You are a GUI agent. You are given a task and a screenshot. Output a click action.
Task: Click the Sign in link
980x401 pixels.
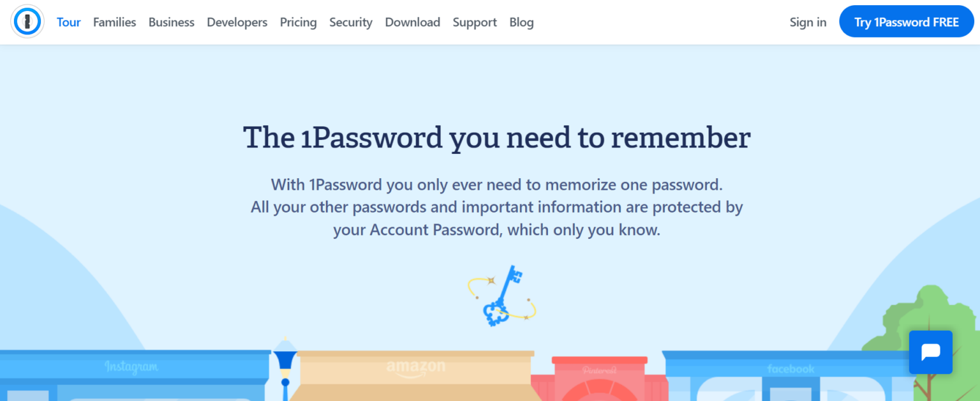pyautogui.click(x=808, y=22)
